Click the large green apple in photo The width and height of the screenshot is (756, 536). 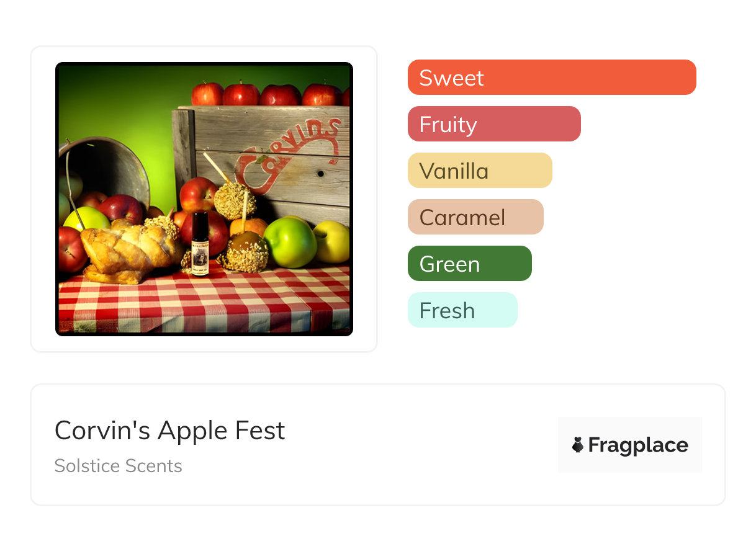(x=289, y=241)
